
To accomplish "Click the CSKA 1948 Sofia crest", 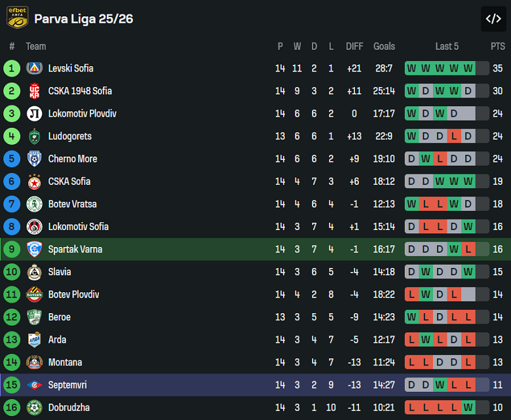I will click(x=34, y=91).
